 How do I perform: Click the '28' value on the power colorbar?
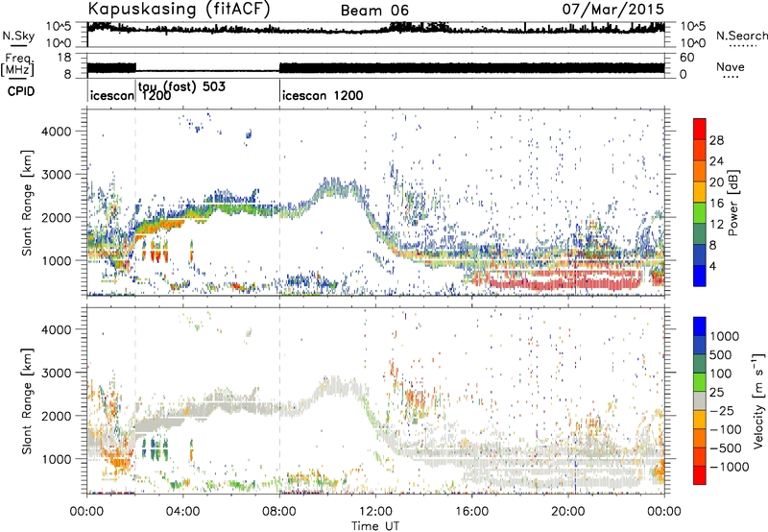click(x=716, y=140)
